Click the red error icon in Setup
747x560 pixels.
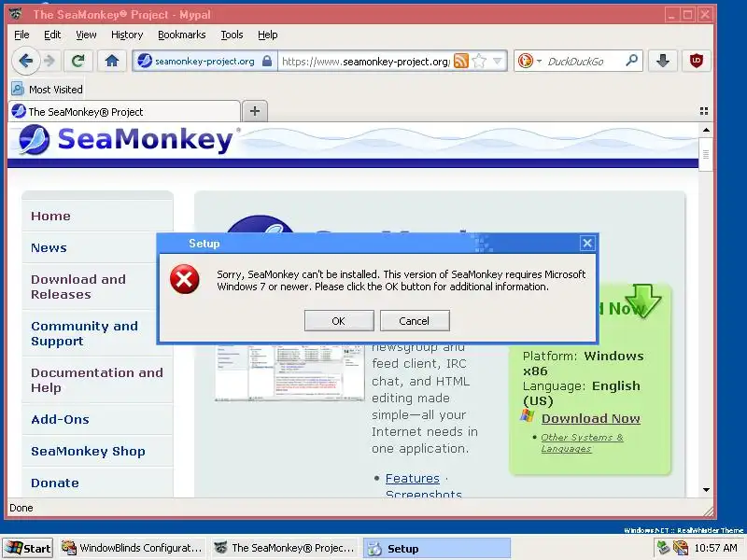click(x=184, y=279)
